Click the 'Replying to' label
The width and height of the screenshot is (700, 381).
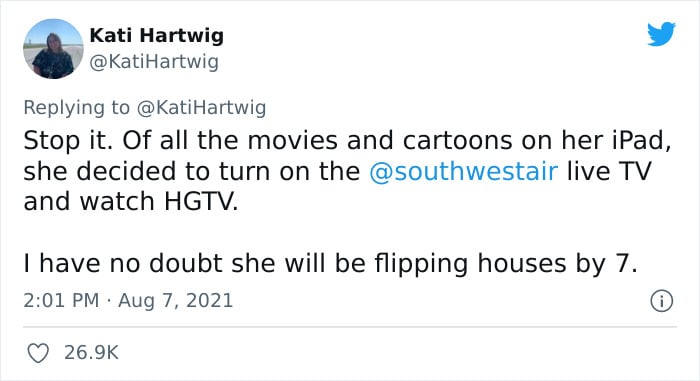76,108
